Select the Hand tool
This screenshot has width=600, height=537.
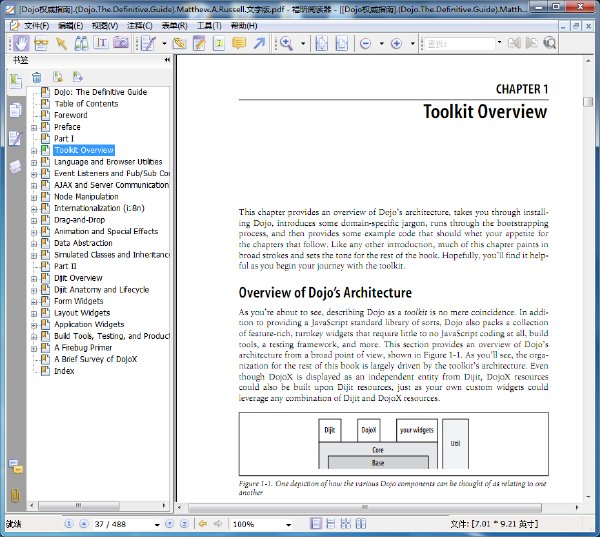[21, 43]
